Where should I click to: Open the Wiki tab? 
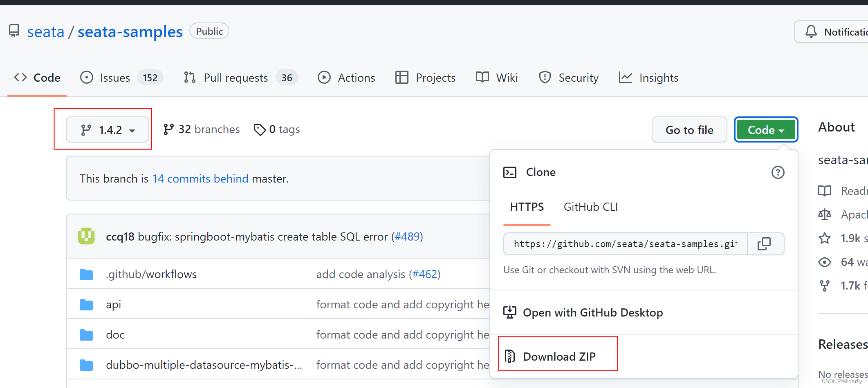(497, 78)
